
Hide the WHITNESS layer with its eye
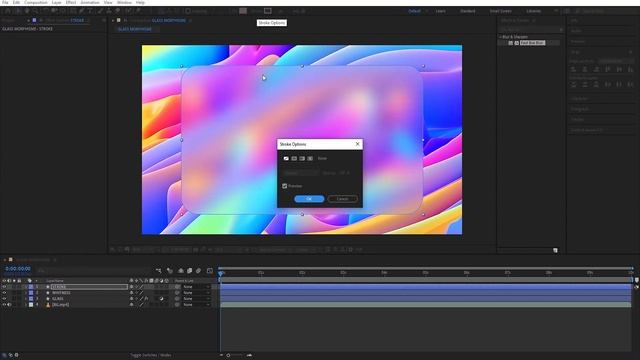4,293
